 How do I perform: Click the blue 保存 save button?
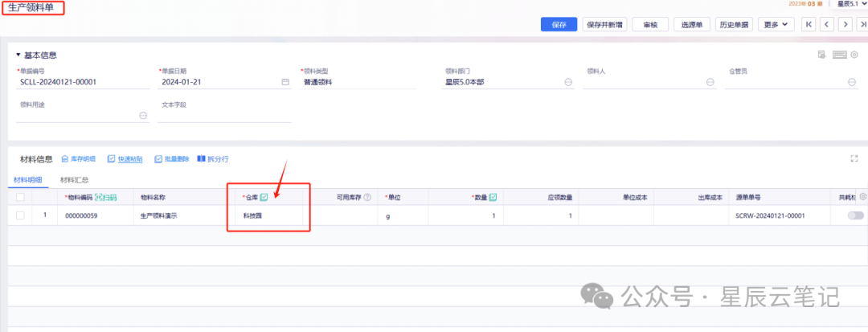tap(559, 25)
